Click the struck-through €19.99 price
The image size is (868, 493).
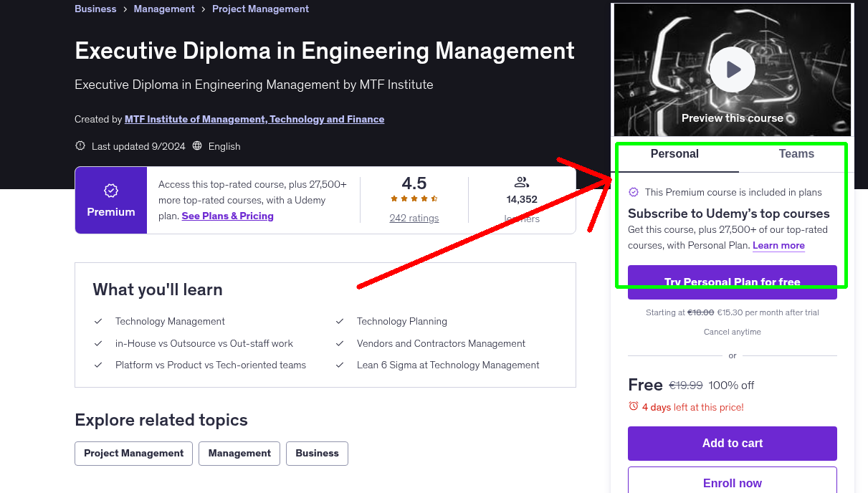686,386
